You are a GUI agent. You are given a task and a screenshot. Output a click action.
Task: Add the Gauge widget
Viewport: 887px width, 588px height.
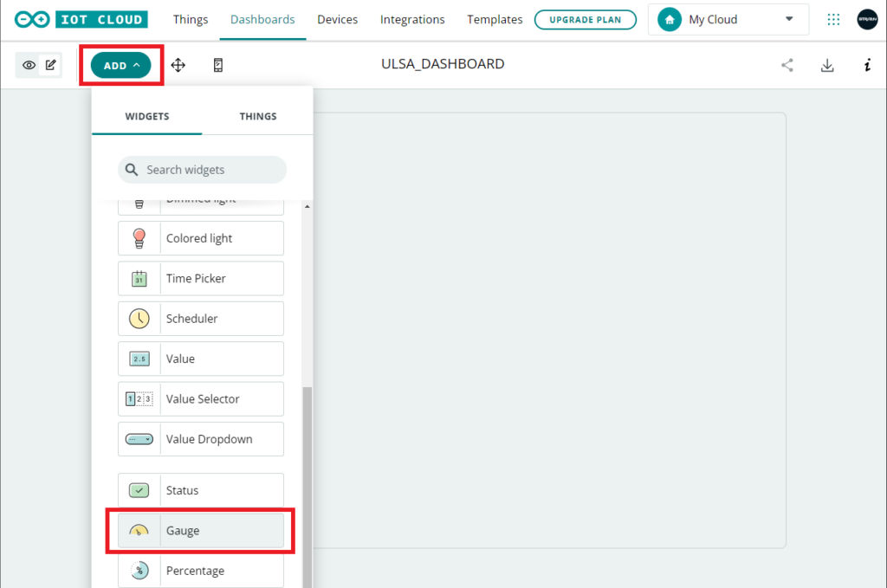[201, 531]
